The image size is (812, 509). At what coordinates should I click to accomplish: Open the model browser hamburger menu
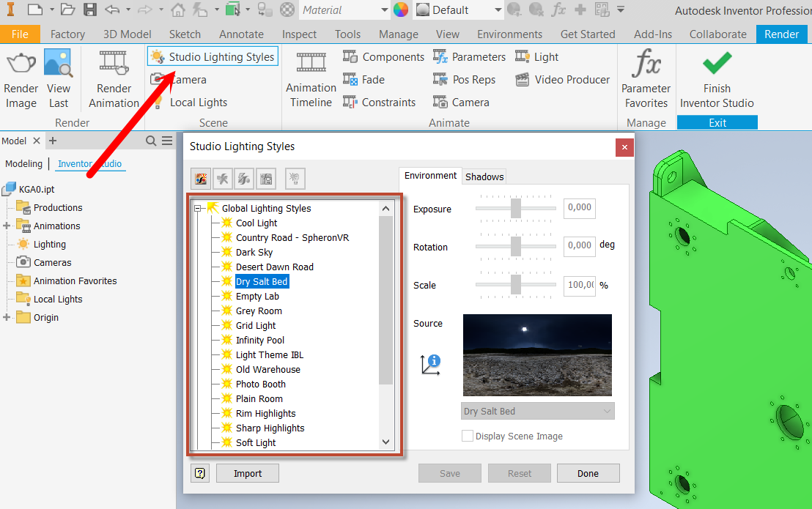coord(167,141)
